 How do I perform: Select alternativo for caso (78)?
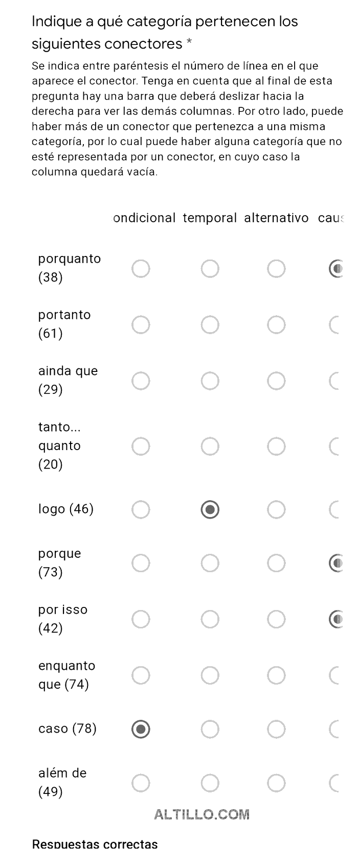[x=276, y=729]
